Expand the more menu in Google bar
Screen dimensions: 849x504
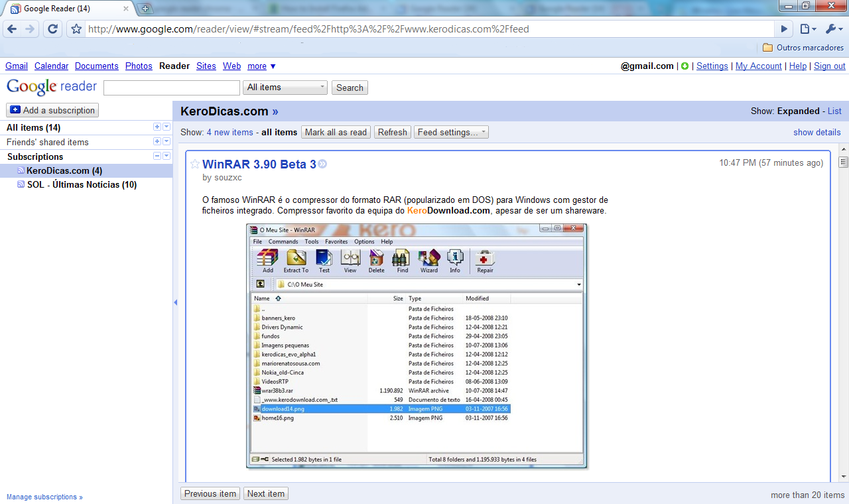tap(261, 66)
